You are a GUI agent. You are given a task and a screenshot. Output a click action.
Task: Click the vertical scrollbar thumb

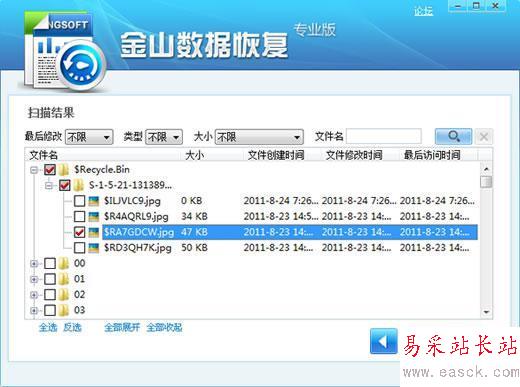pyautogui.click(x=486, y=182)
